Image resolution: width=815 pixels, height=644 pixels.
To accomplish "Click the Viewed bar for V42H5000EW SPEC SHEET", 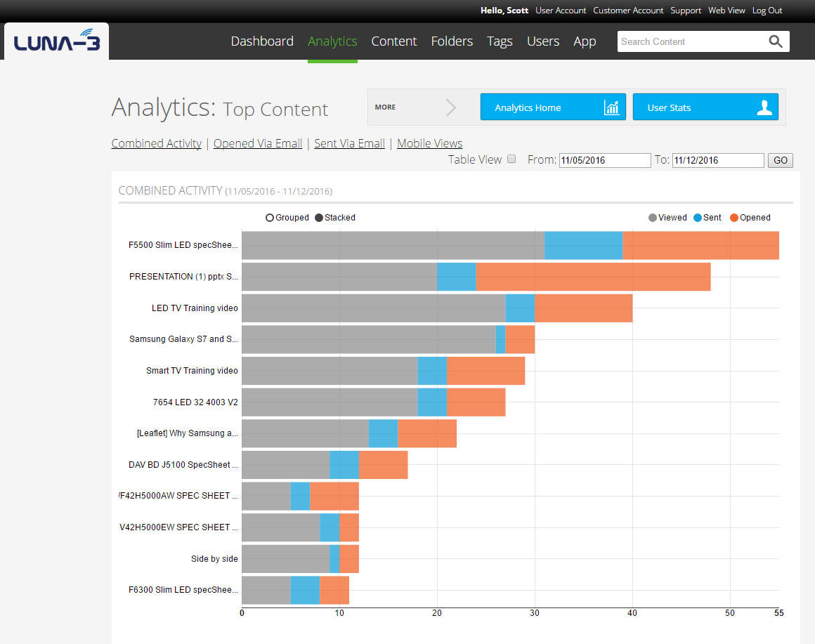I will tap(280, 527).
